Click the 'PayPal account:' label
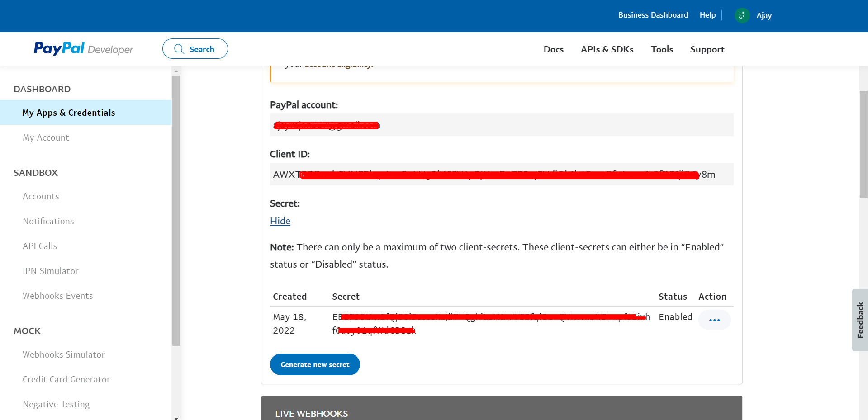The height and width of the screenshot is (420, 868). [304, 105]
